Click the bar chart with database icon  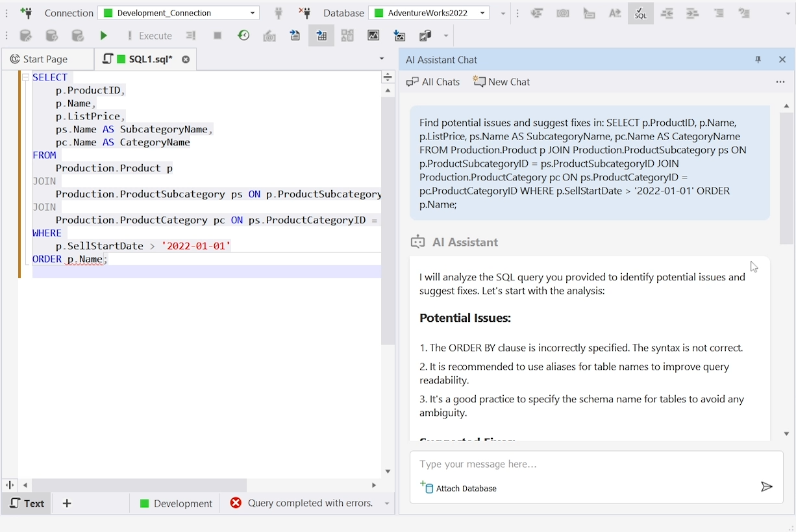425,36
